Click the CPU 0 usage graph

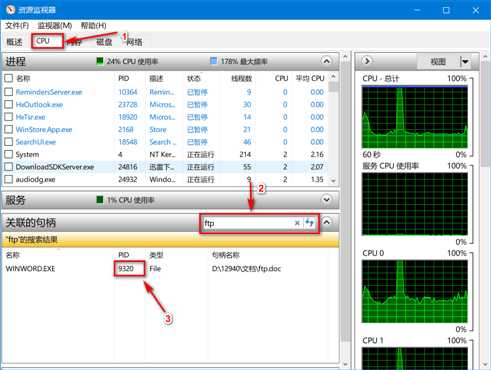pos(415,291)
